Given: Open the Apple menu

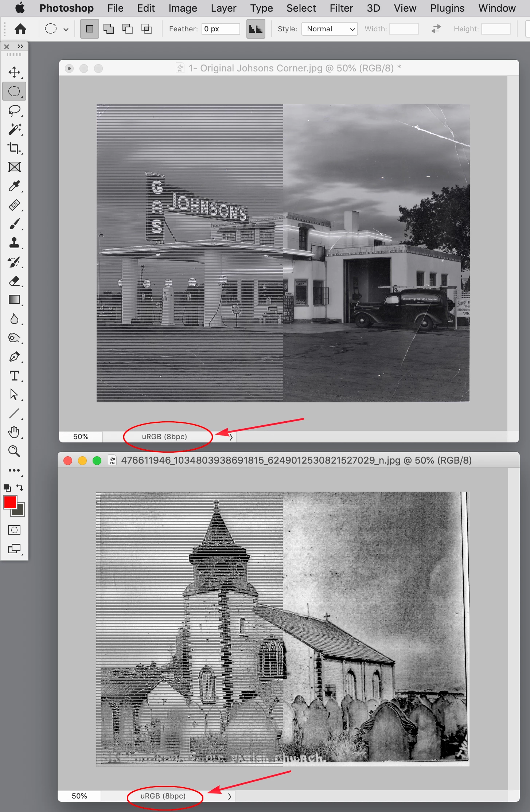Looking at the screenshot, I should (x=20, y=8).
